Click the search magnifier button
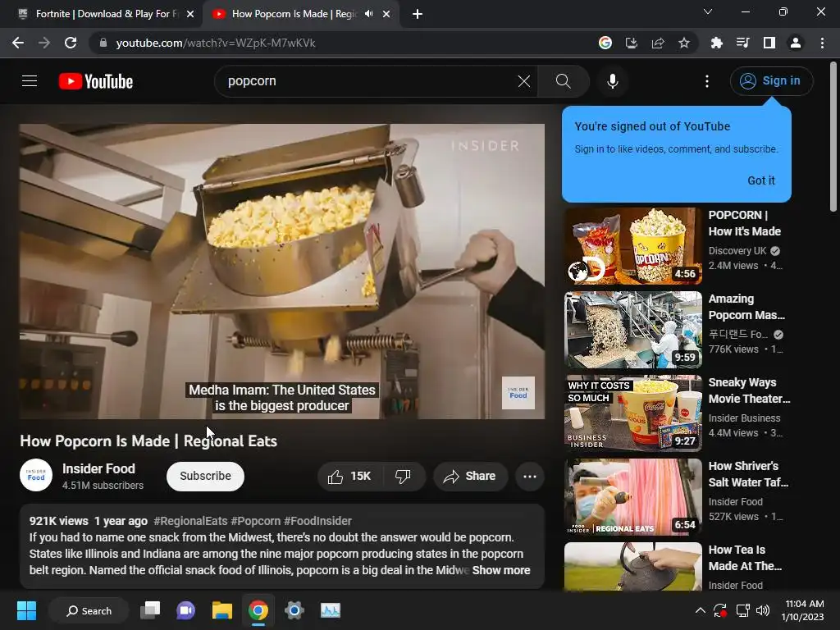 (x=563, y=81)
